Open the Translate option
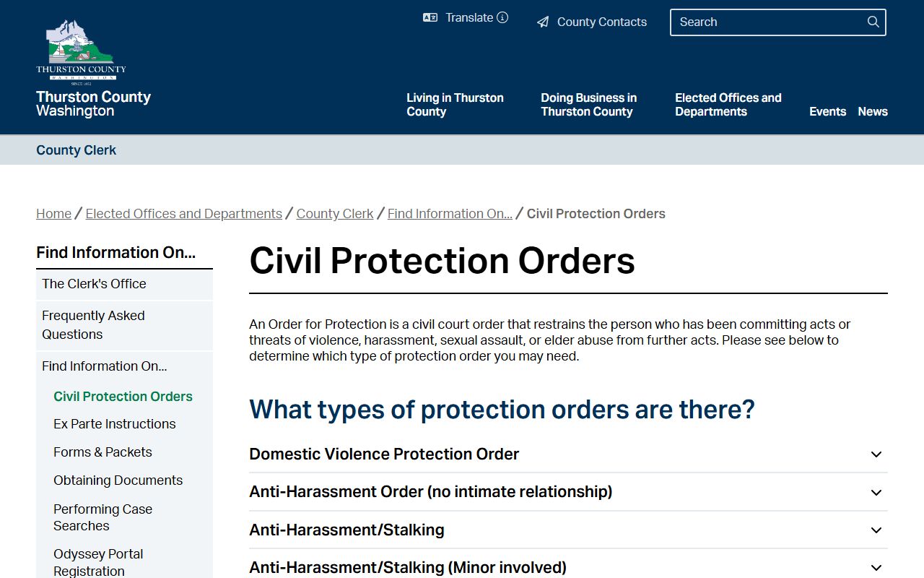 click(469, 17)
